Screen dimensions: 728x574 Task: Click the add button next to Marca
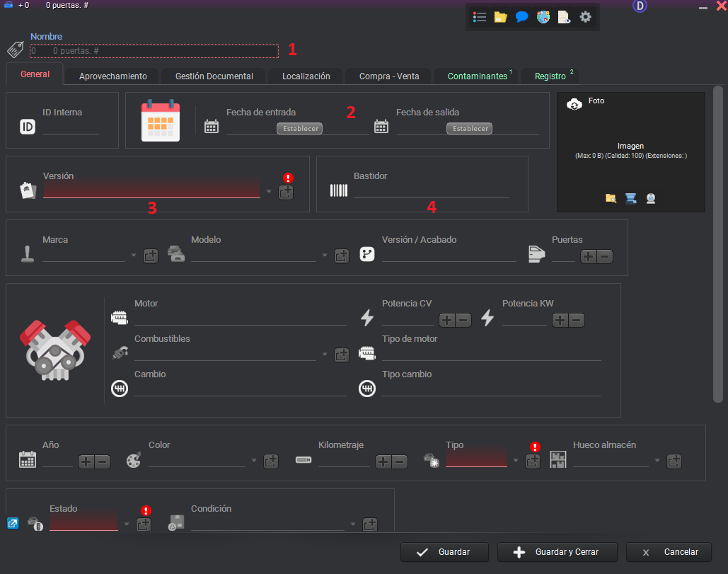pyautogui.click(x=151, y=256)
